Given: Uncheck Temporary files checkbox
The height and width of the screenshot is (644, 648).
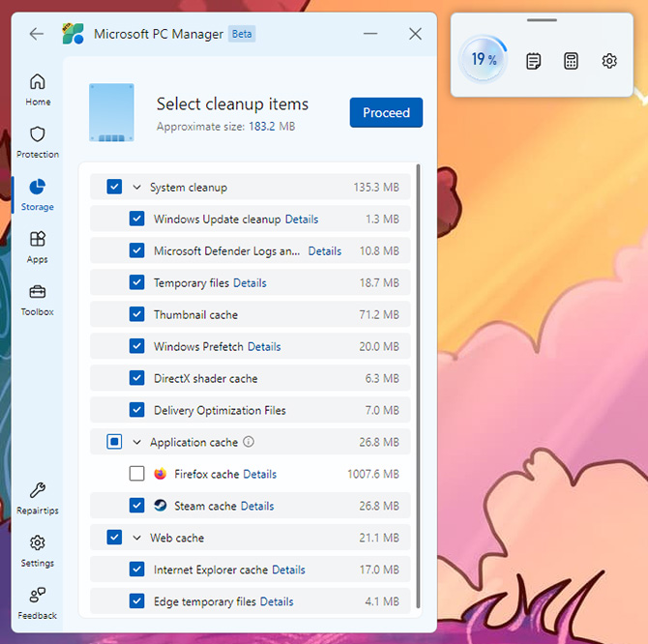Looking at the screenshot, I should 136,282.
